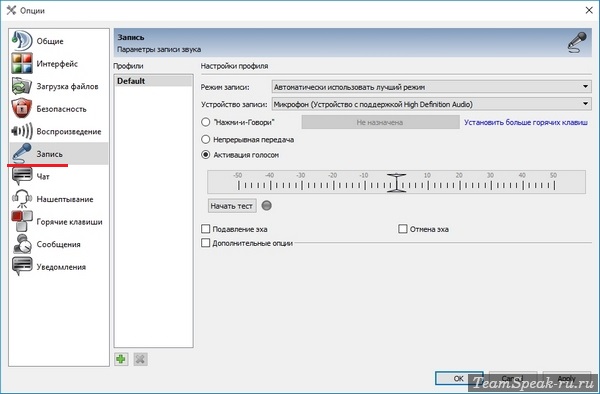The height and width of the screenshot is (394, 600).
Task: Enable the Подавление эха checkbox
Action: [x=205, y=229]
